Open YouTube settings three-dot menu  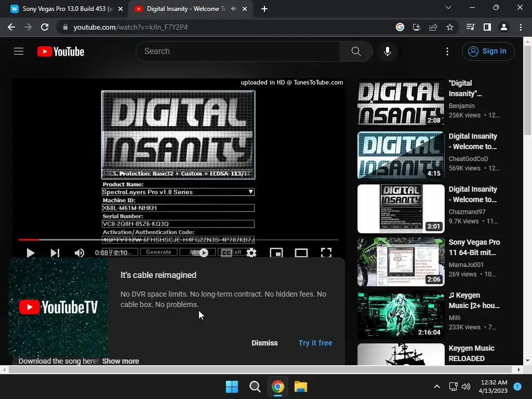(x=447, y=51)
